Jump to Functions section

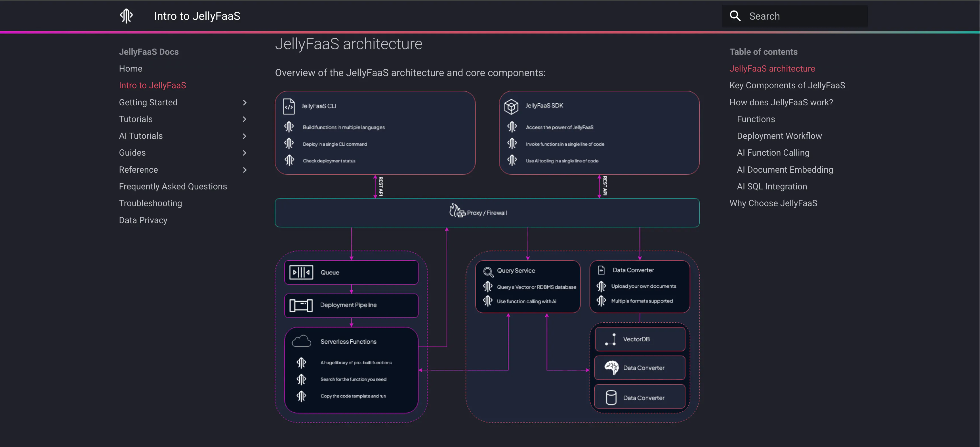(756, 119)
